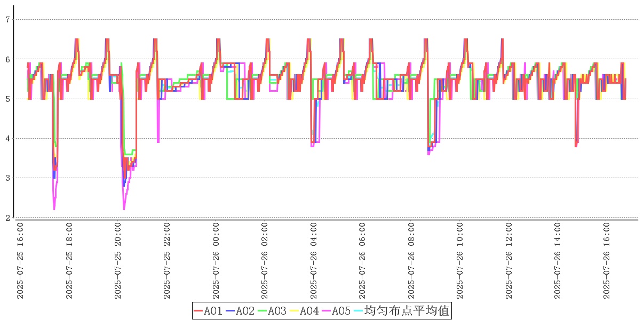The width and height of the screenshot is (644, 320).
Task: Click the y-axis value 2 label
Action: 7,217
